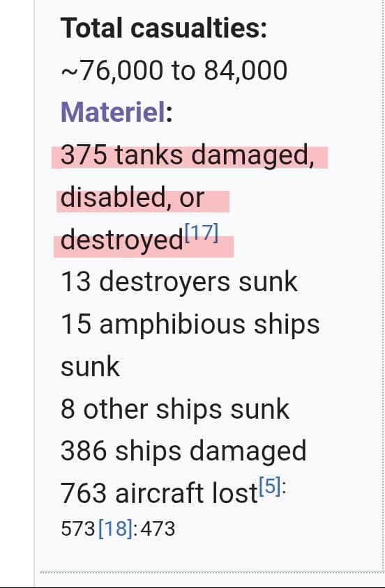Click the lone word sunk
This screenshot has height=588, width=385.
(x=90, y=366)
